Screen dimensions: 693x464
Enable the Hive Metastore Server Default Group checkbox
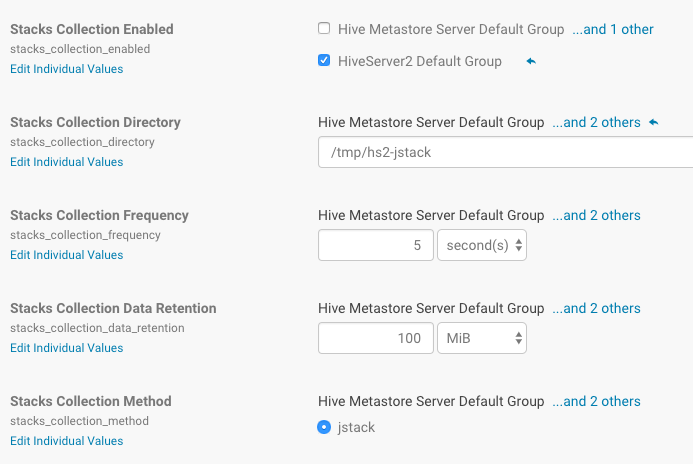(324, 29)
